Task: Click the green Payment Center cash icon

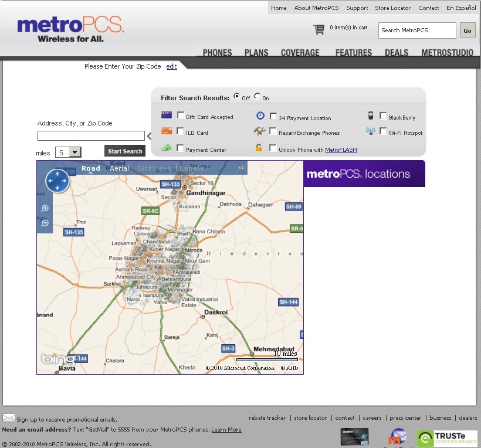Action: click(166, 148)
